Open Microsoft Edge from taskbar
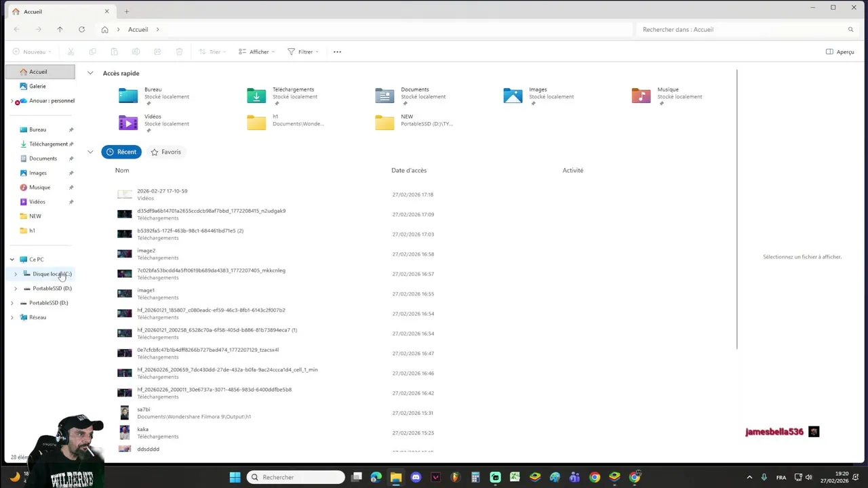 tap(376, 477)
